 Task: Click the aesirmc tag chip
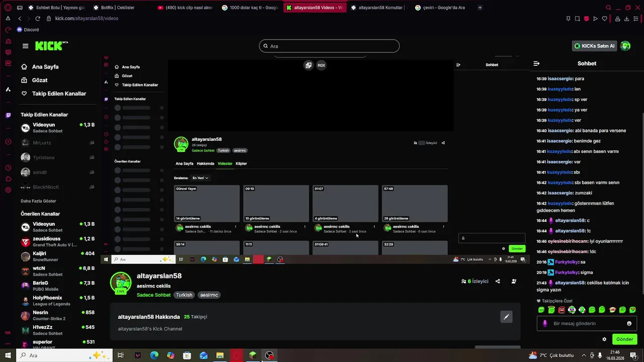point(209,295)
